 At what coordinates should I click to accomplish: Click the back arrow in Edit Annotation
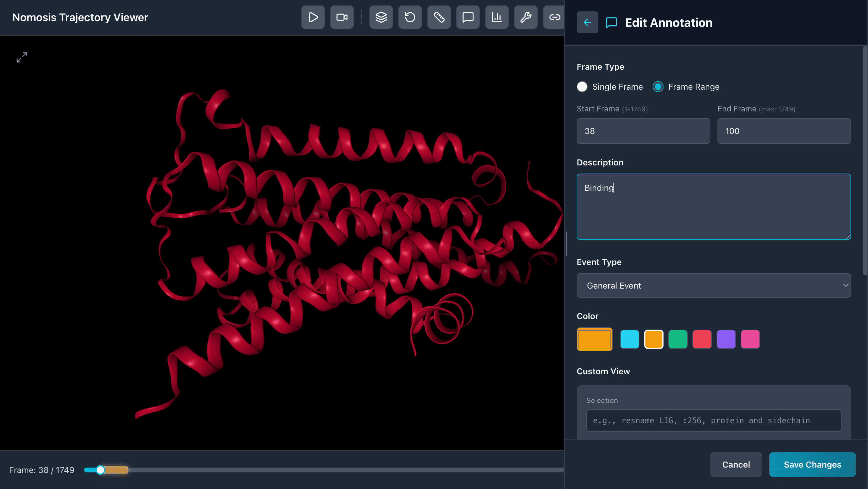pyautogui.click(x=587, y=22)
